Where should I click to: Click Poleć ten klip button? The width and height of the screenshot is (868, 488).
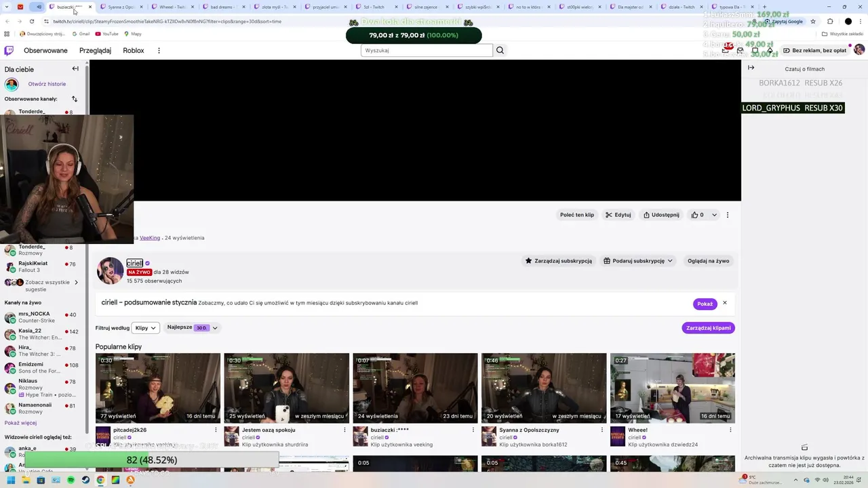577,215
